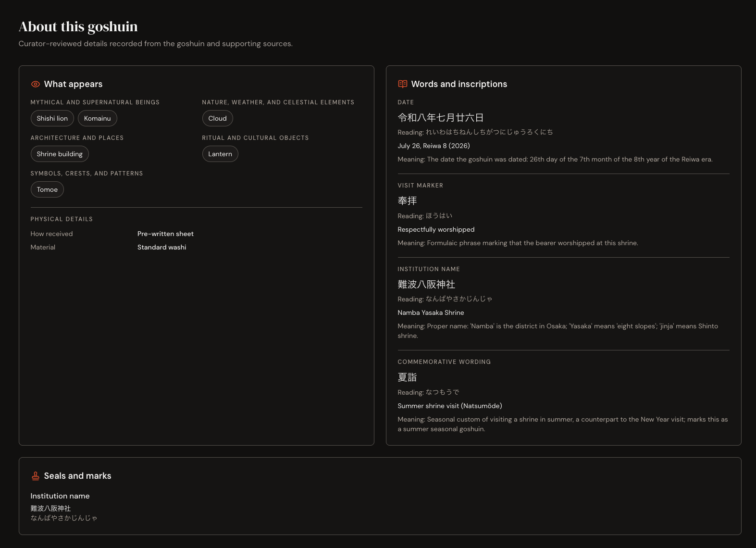Select the Komainu tag
The height and width of the screenshot is (548, 756).
point(98,118)
